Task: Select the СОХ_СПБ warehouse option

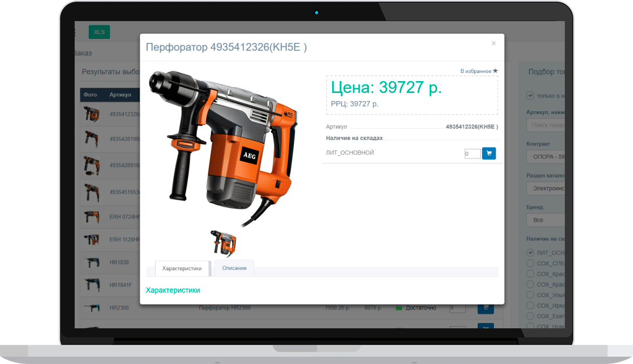Action: click(530, 263)
